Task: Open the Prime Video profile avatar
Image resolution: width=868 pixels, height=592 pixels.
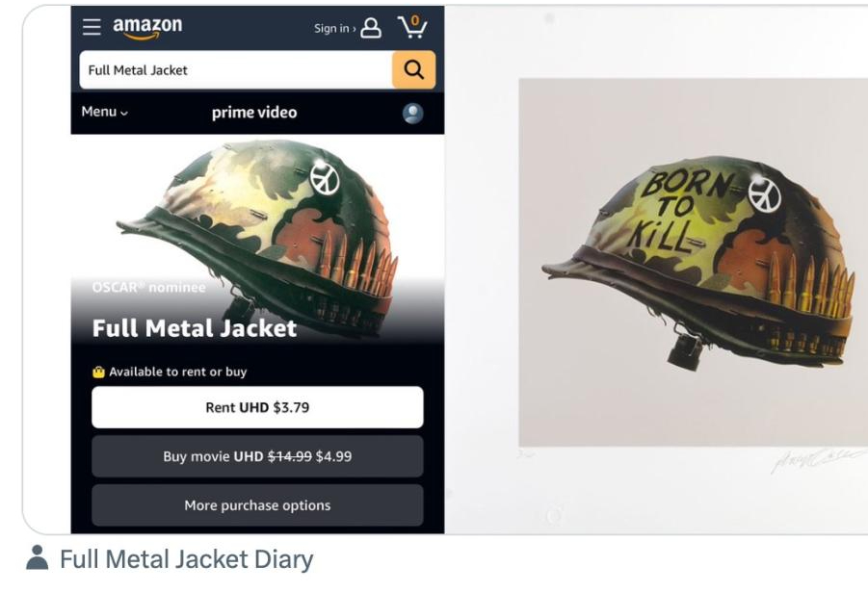Action: pos(413,113)
